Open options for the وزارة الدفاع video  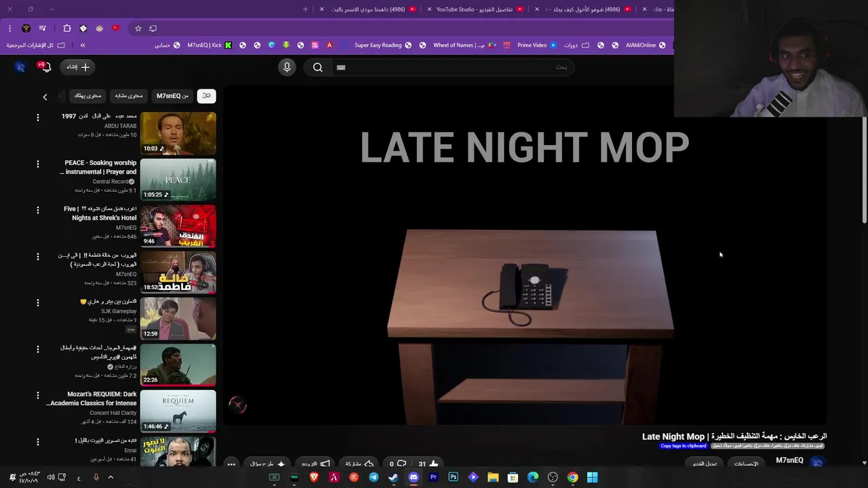click(x=38, y=349)
